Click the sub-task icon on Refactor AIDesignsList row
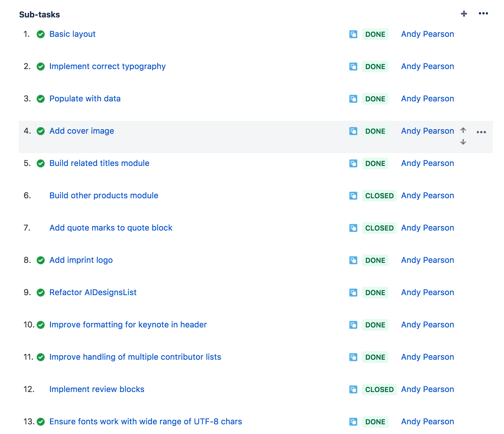 tap(353, 293)
